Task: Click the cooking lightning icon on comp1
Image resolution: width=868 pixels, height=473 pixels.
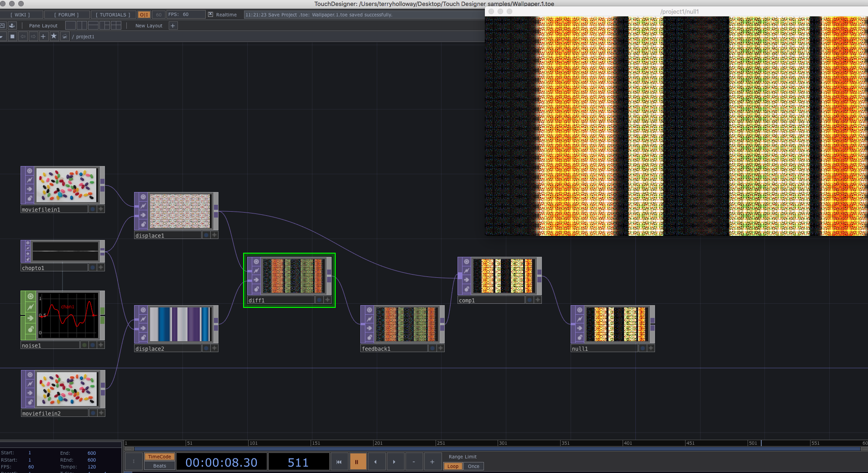Action: [467, 270]
